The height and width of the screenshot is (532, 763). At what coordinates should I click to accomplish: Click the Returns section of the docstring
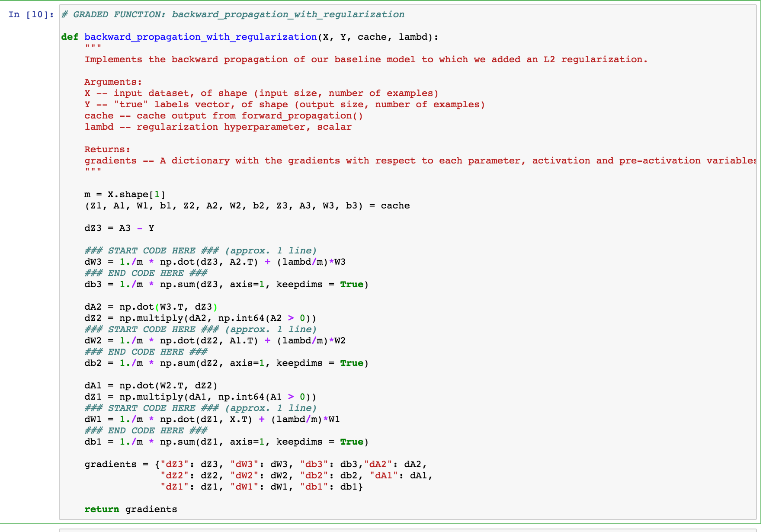(x=106, y=149)
